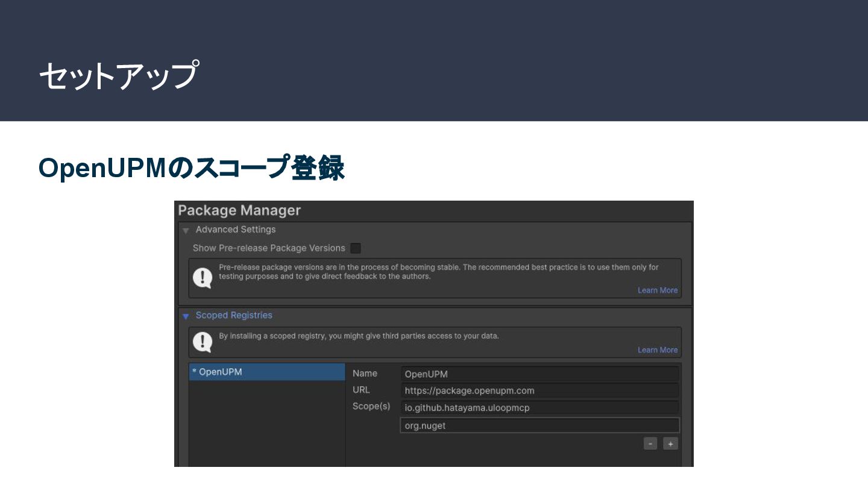868x488 pixels.
Task: Click the pre-release warning info icon
Action: 203,278
